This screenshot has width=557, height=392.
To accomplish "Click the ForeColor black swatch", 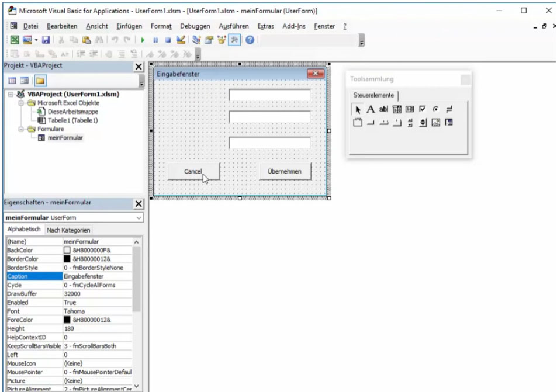I will pos(67,320).
